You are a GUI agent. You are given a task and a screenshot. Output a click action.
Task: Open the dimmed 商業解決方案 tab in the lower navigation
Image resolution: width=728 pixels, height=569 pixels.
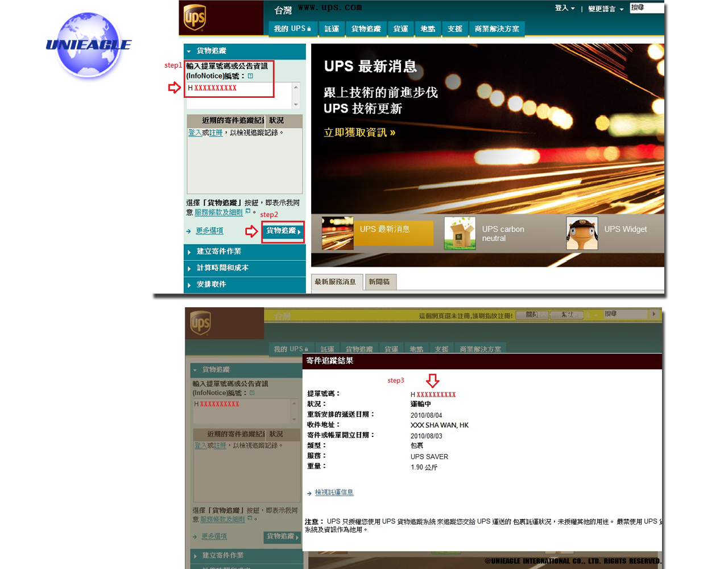(x=481, y=349)
